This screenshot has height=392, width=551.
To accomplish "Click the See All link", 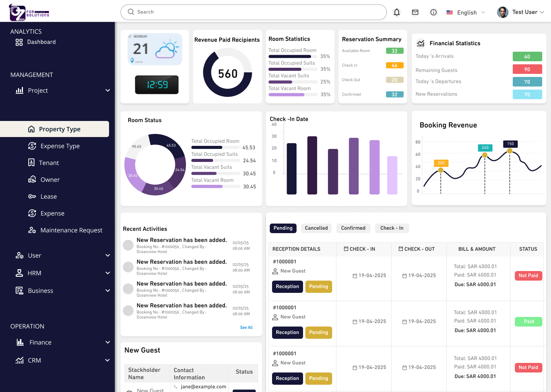I will [x=246, y=328].
